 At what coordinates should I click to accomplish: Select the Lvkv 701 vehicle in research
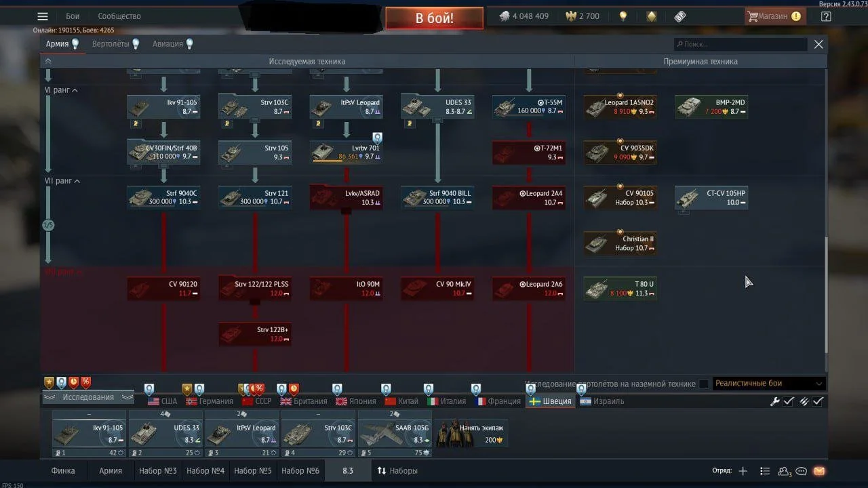click(347, 152)
